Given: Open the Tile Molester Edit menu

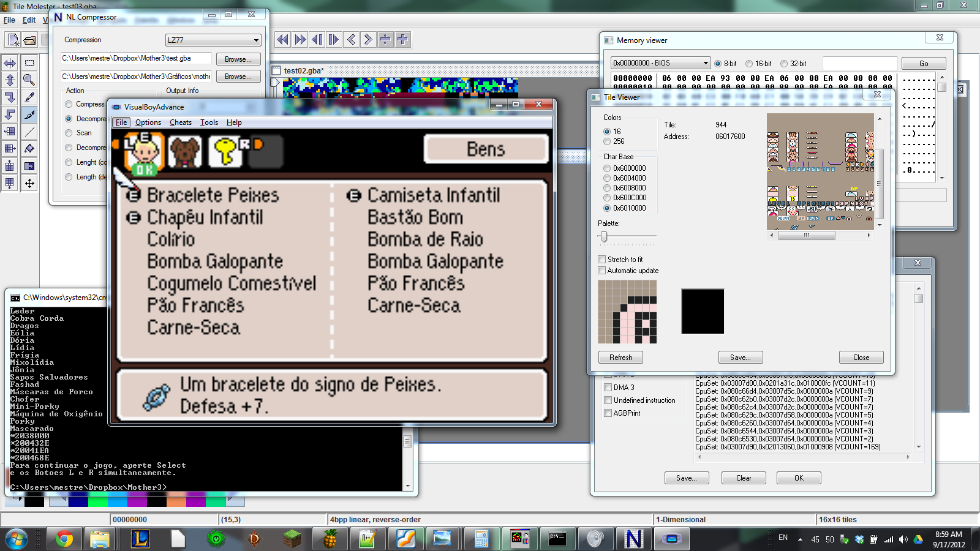Looking at the screenshot, I should (29, 20).
